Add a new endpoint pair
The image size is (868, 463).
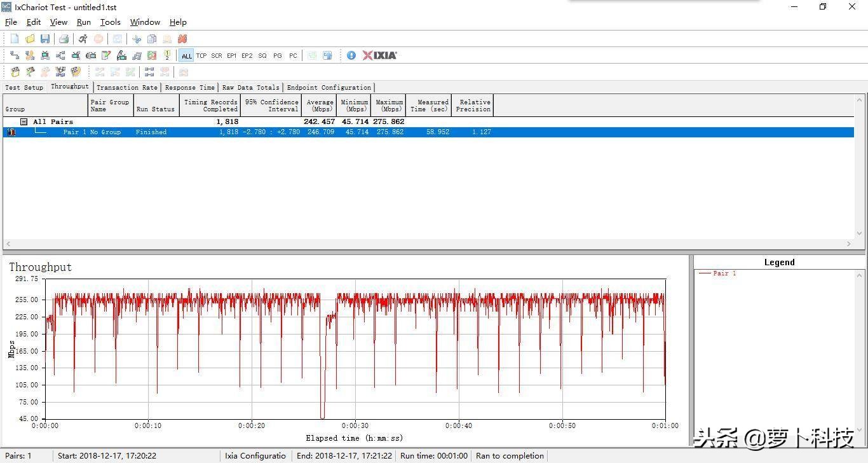[13, 55]
